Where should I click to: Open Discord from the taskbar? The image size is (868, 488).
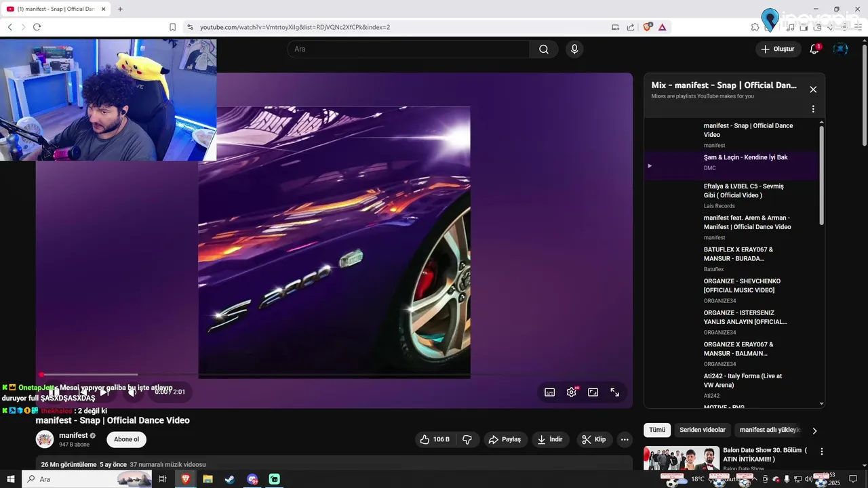[252, 479]
